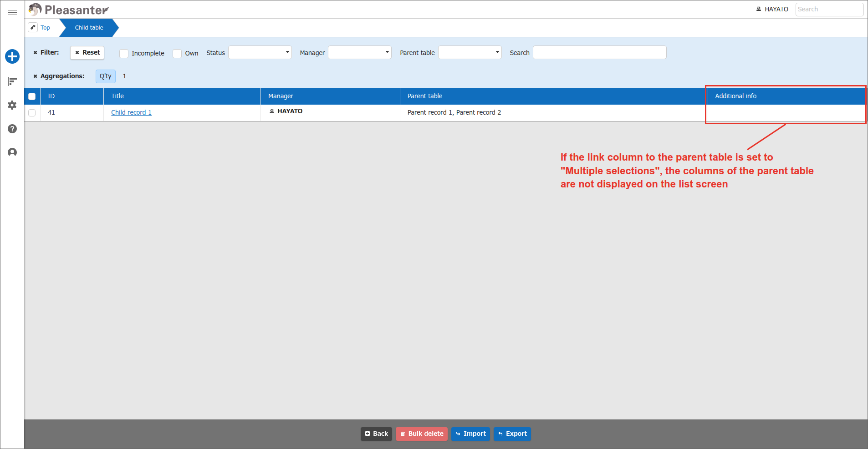Toggle the Own filter checkbox
The height and width of the screenshot is (449, 868).
point(177,53)
